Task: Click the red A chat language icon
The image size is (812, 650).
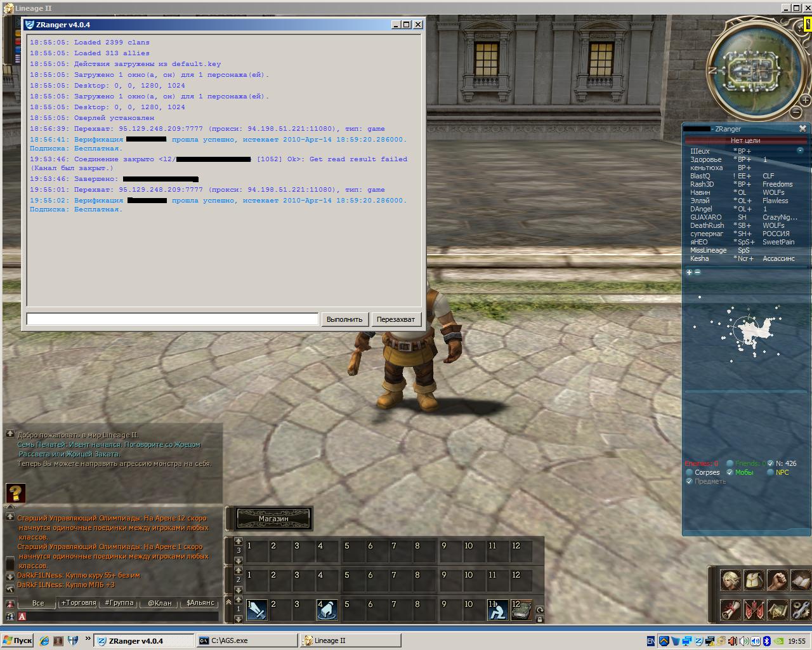Action: tap(22, 616)
